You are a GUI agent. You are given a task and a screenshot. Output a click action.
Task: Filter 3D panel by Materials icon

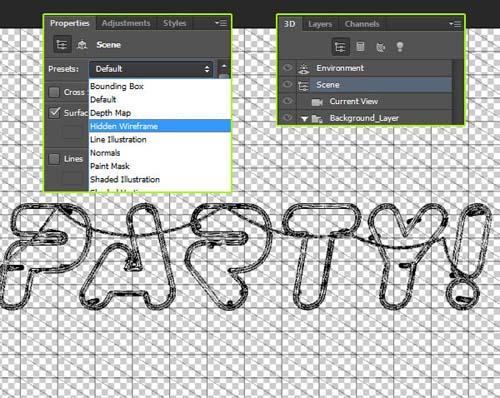click(x=380, y=47)
